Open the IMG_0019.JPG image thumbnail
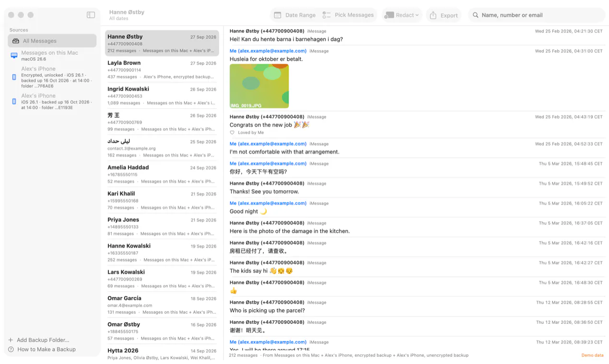The image size is (609, 364). click(259, 86)
